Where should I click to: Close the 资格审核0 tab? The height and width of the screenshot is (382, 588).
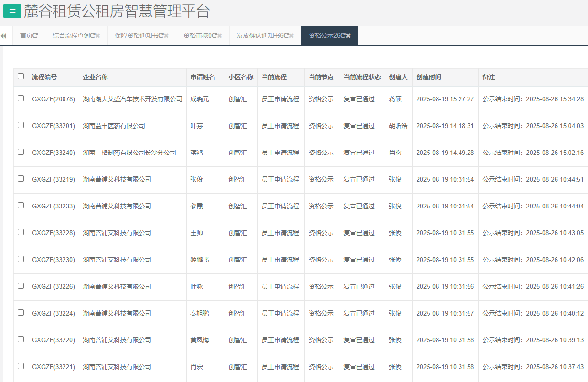click(219, 36)
